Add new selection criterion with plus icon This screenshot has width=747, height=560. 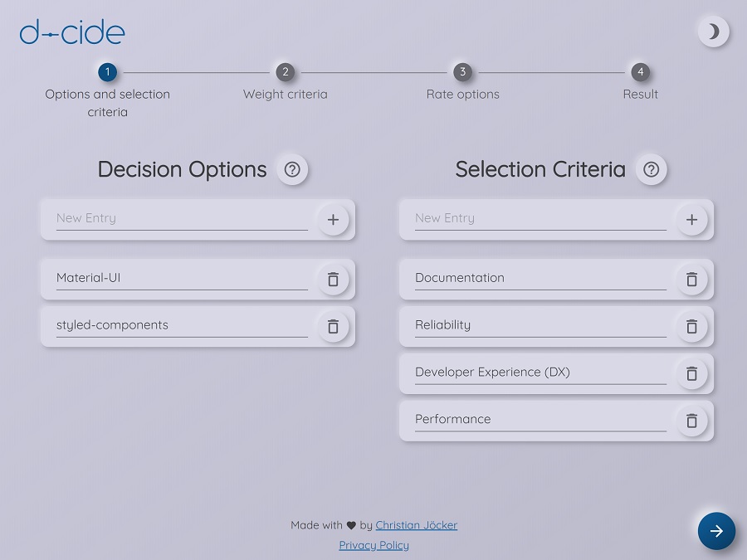[691, 220]
